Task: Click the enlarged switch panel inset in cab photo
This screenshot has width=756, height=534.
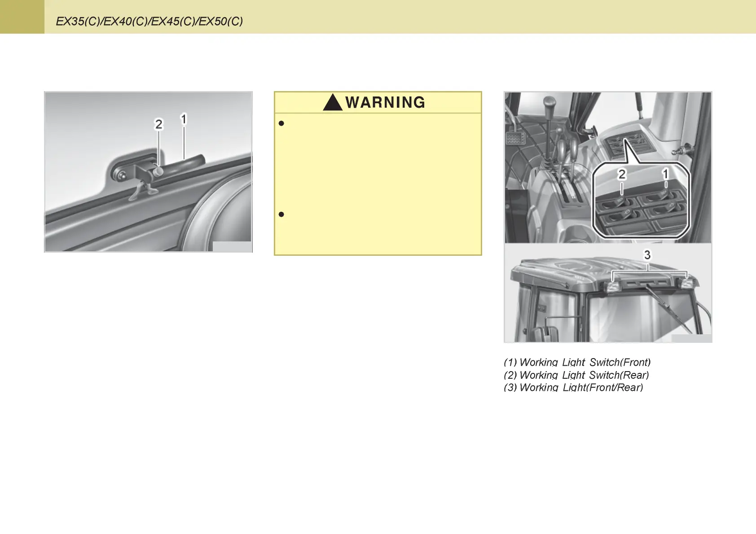Action: tap(641, 200)
